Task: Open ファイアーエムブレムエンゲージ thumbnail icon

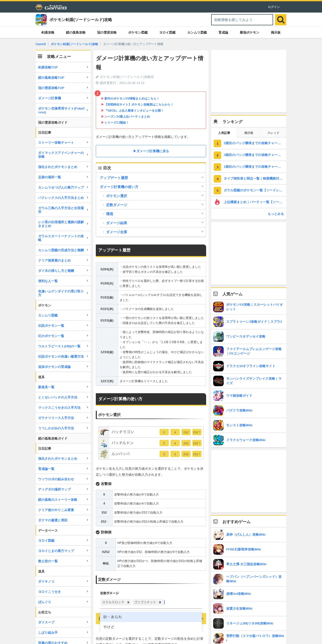Action: point(218,351)
